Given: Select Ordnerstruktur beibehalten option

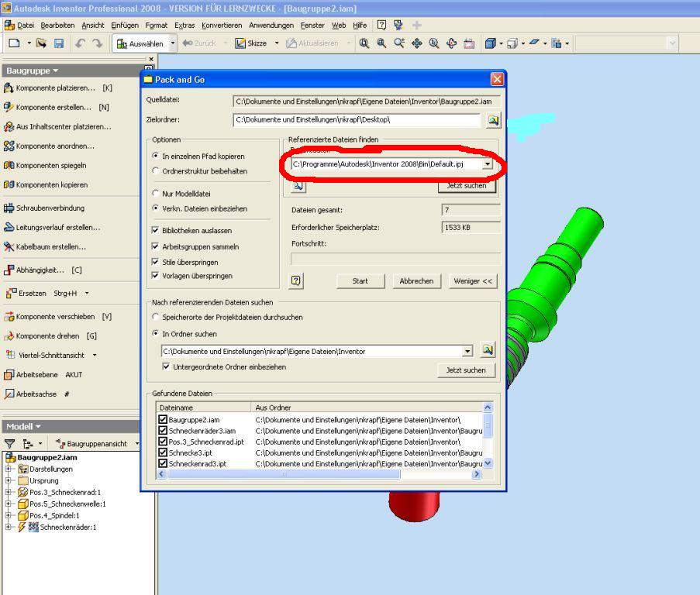Looking at the screenshot, I should point(155,170).
